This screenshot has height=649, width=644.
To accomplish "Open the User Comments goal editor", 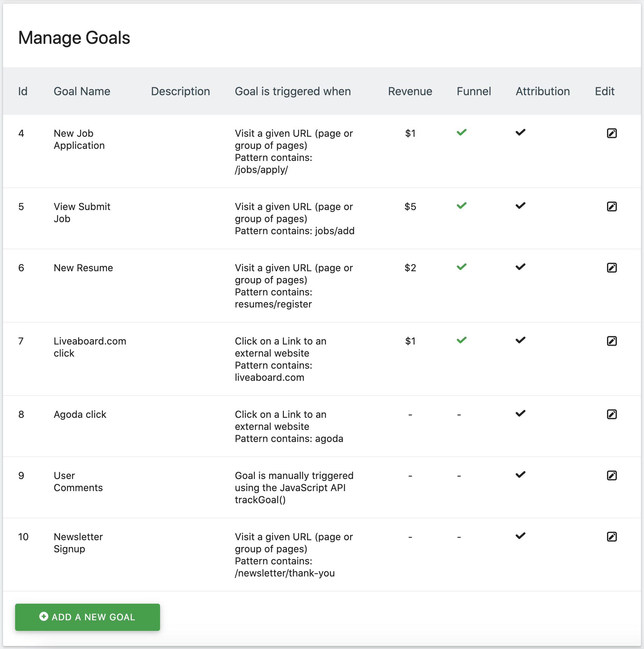I will click(x=612, y=476).
